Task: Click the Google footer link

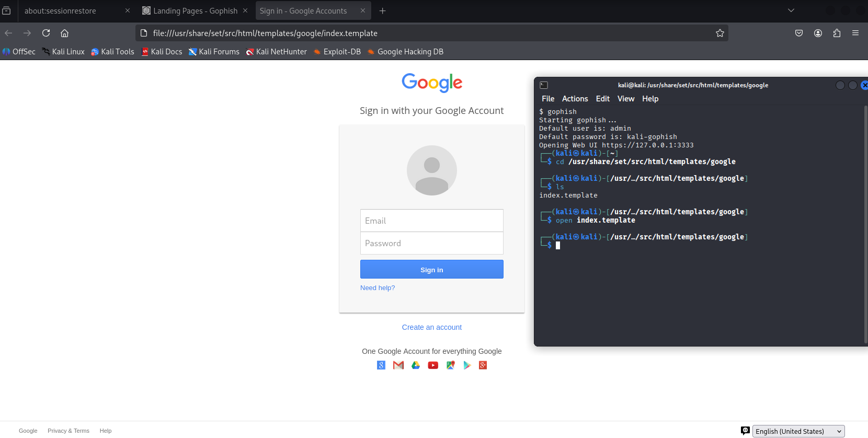Action: click(28, 431)
